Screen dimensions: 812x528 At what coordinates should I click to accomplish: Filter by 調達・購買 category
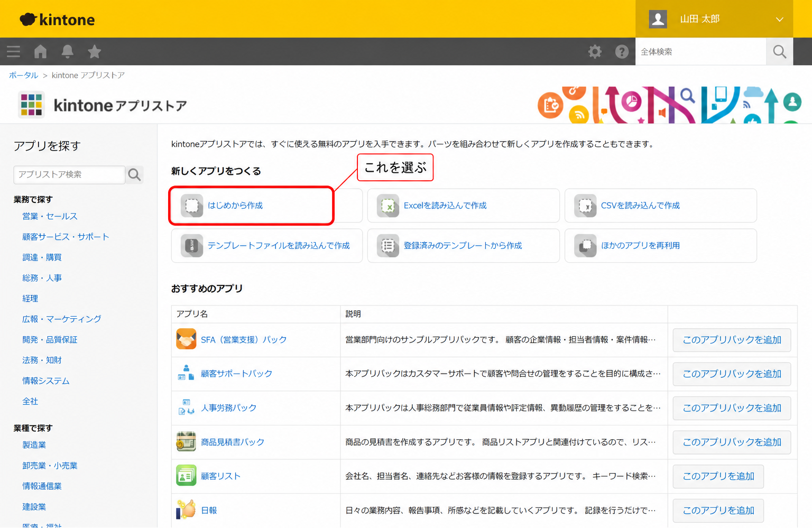[x=42, y=257]
